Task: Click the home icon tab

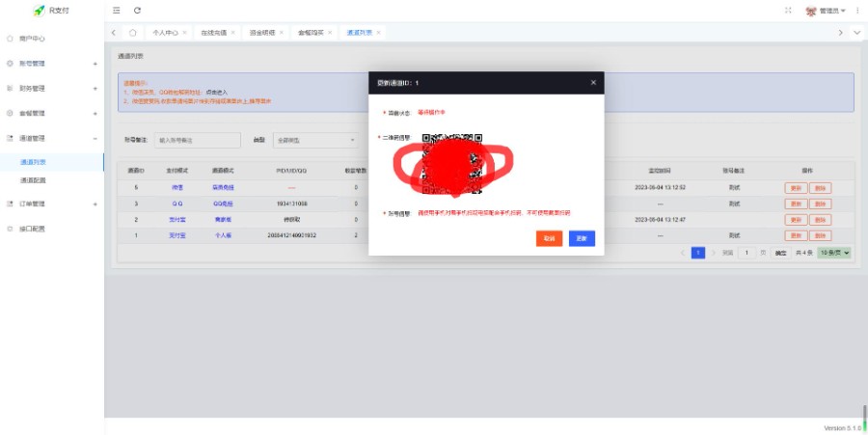Action: [133, 33]
